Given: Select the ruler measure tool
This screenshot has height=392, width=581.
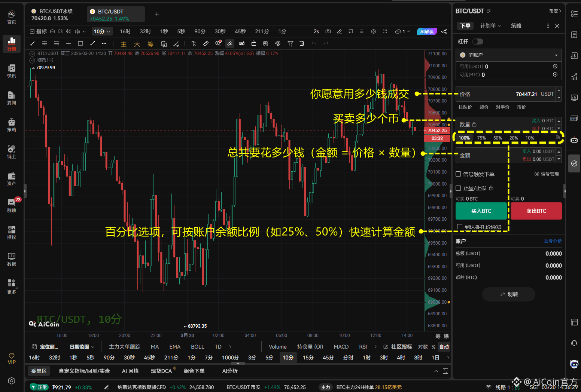Looking at the screenshot, I should point(206,43).
